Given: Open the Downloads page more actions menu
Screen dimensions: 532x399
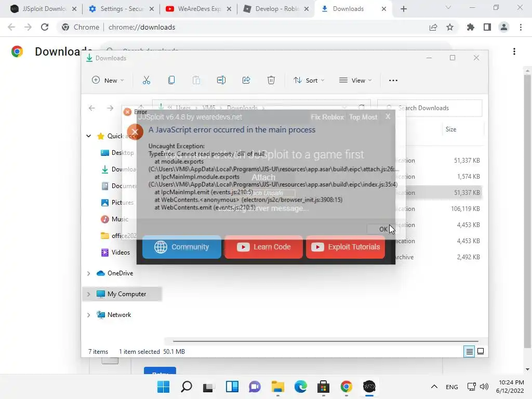Looking at the screenshot, I should click(514, 51).
